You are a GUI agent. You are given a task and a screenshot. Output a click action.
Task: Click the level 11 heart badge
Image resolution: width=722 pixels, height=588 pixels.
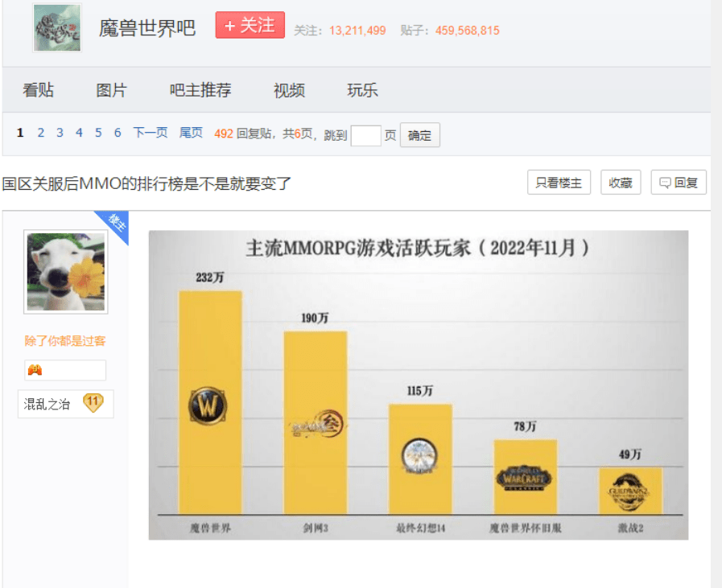click(x=93, y=402)
